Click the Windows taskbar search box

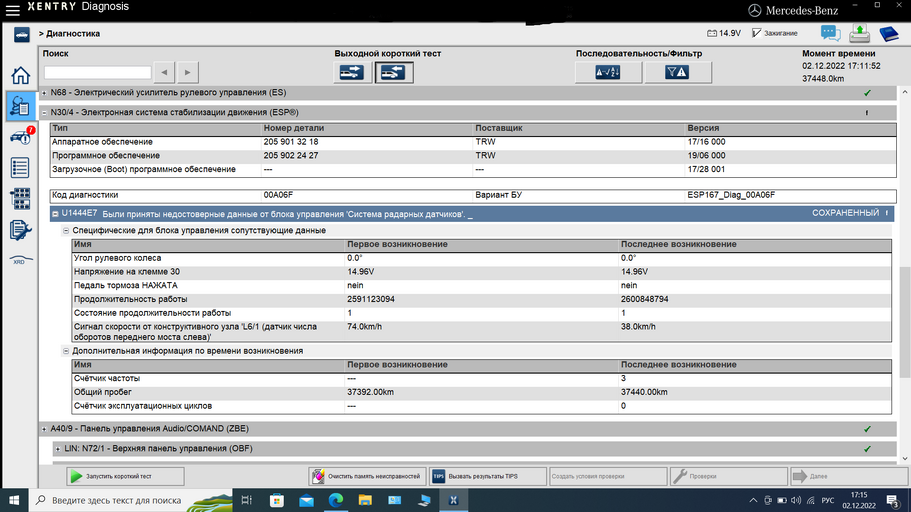tap(130, 500)
